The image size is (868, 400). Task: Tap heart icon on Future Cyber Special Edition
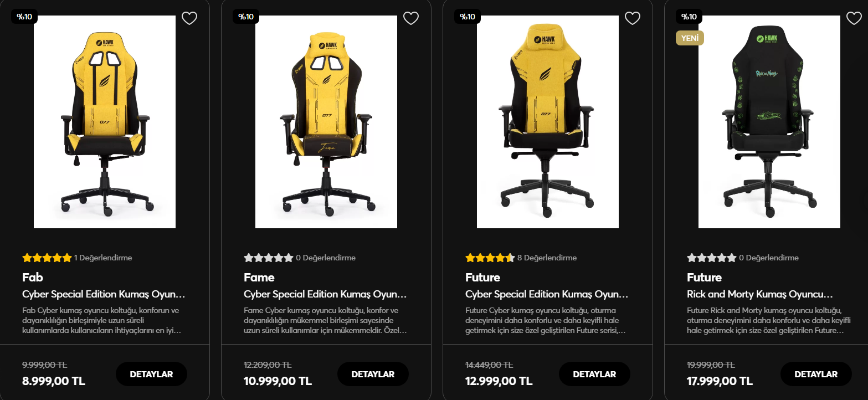[x=633, y=18]
